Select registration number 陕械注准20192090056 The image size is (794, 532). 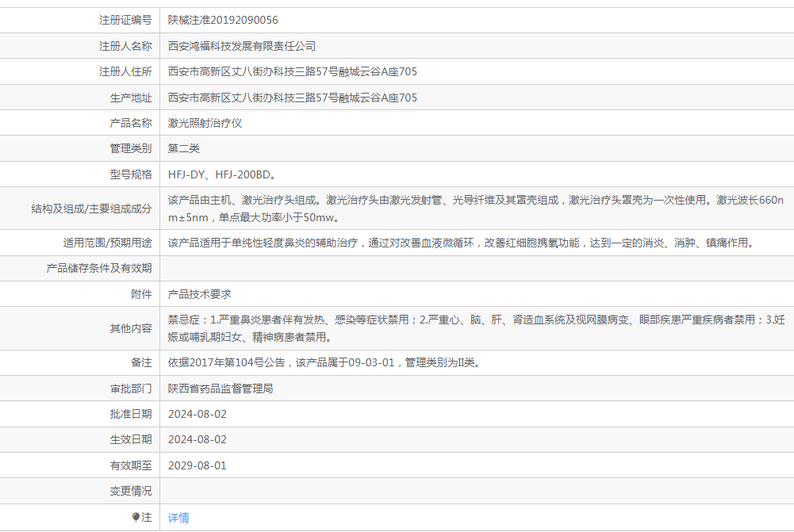pos(223,20)
